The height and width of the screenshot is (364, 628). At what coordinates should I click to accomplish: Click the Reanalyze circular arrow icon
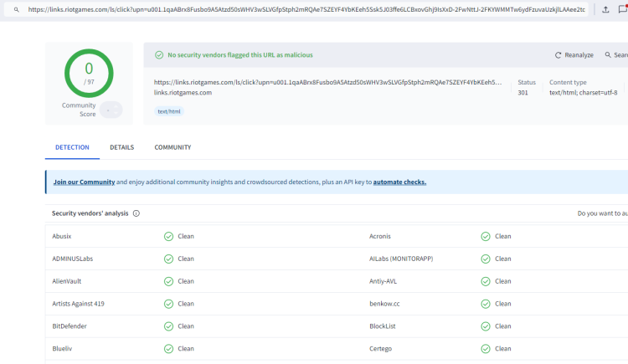558,55
